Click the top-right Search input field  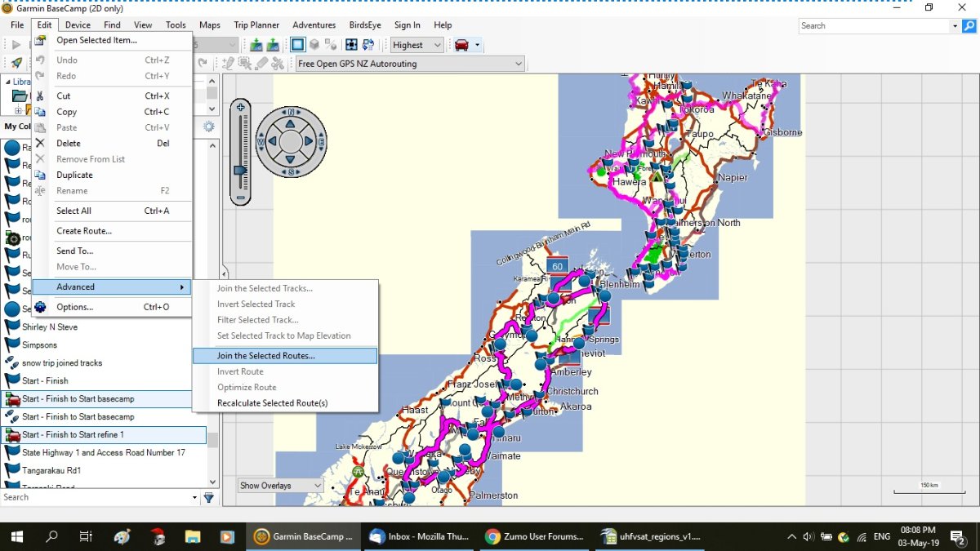(x=874, y=26)
